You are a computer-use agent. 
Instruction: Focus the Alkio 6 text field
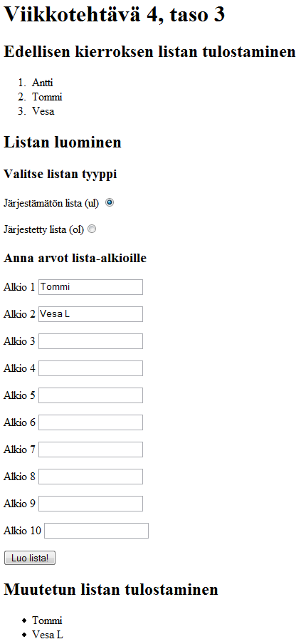click(x=90, y=422)
